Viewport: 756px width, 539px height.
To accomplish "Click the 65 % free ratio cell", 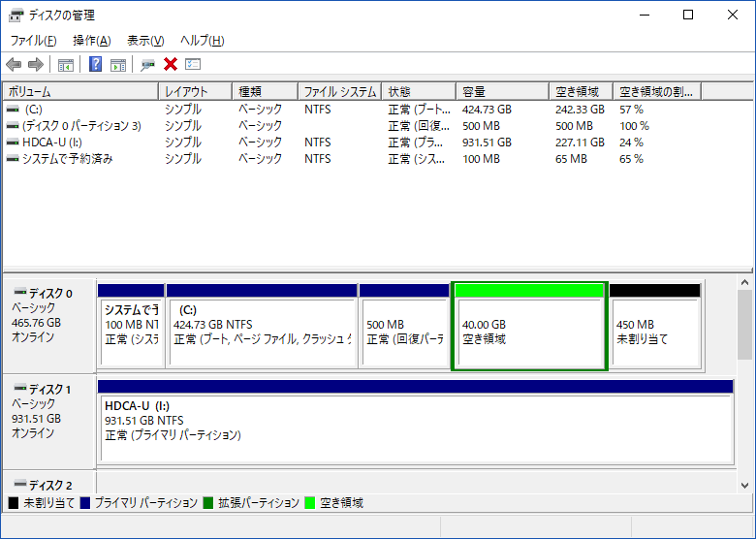I will (632, 159).
